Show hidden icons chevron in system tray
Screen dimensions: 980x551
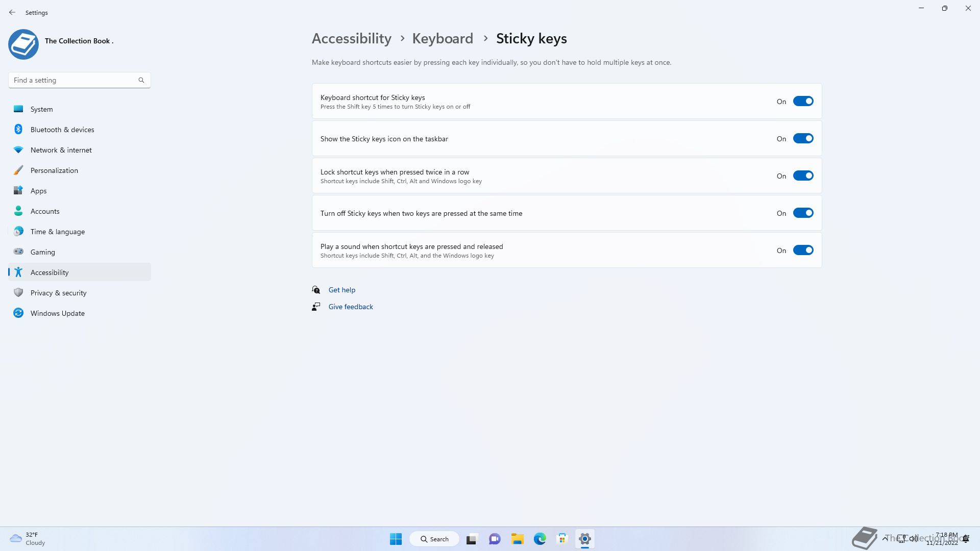pyautogui.click(x=885, y=539)
